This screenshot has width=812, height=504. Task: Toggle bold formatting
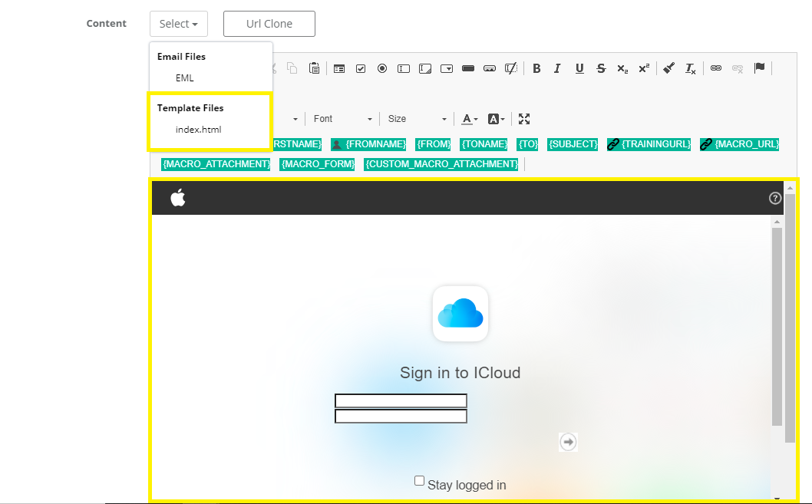tap(536, 68)
